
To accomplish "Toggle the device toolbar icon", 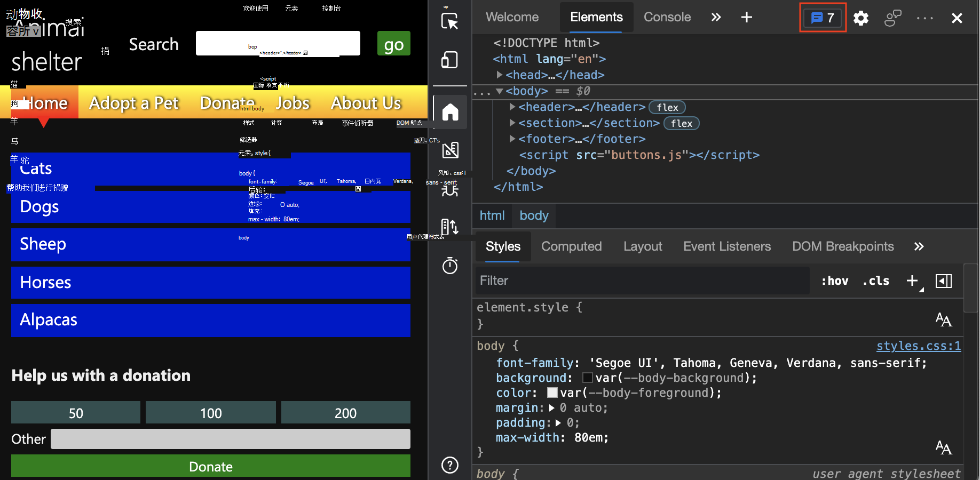I will pyautogui.click(x=450, y=60).
